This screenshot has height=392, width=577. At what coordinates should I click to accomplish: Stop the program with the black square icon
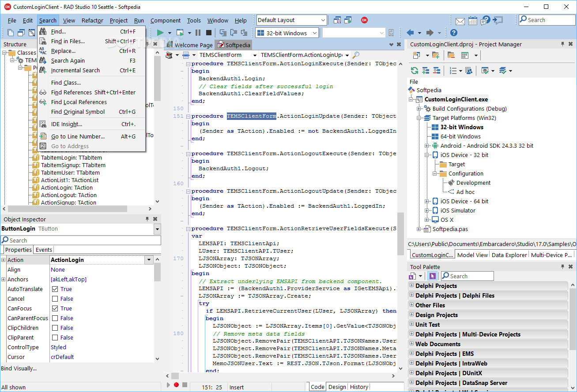pos(208,33)
